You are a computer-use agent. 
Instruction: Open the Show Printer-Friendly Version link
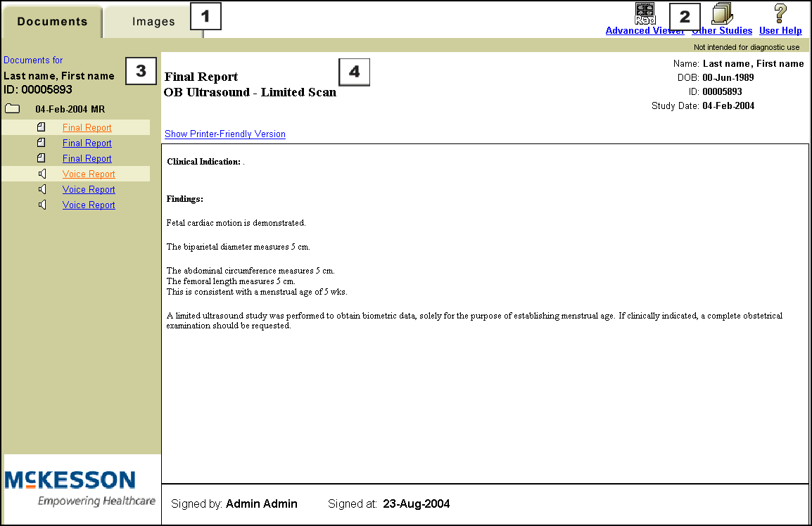click(x=224, y=134)
